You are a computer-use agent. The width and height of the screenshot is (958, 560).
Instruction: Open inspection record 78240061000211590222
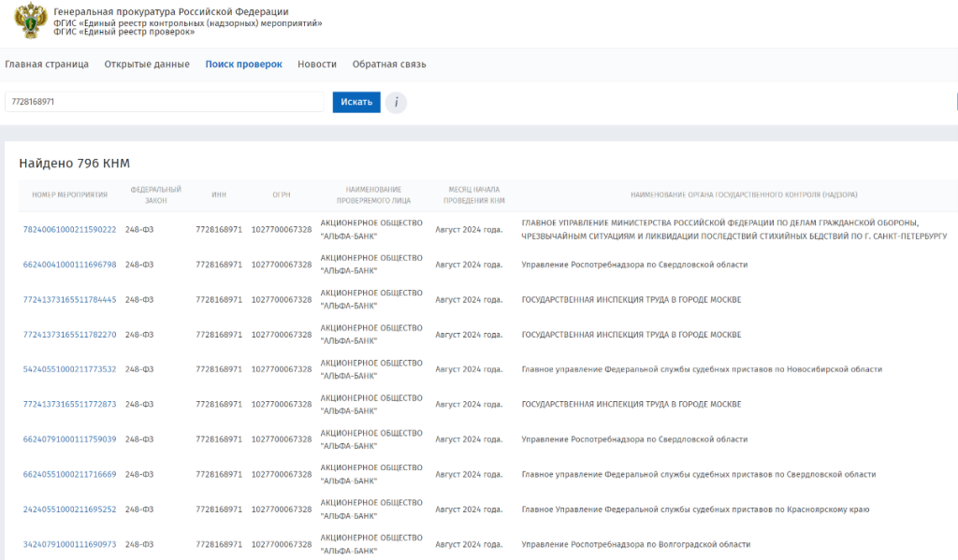click(x=69, y=230)
